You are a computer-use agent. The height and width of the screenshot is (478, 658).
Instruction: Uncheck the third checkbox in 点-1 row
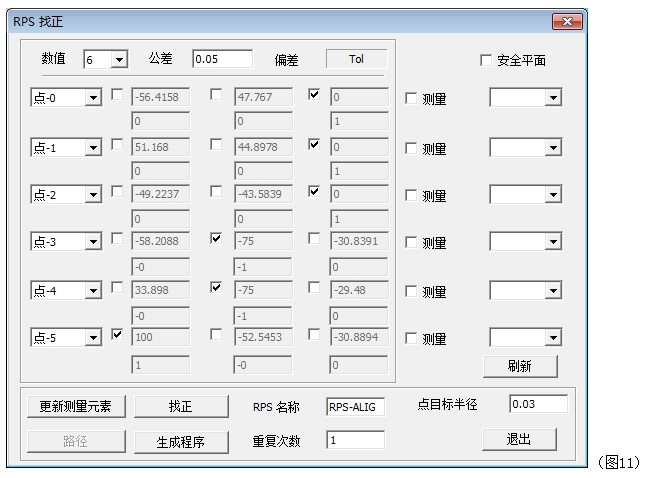pos(314,144)
